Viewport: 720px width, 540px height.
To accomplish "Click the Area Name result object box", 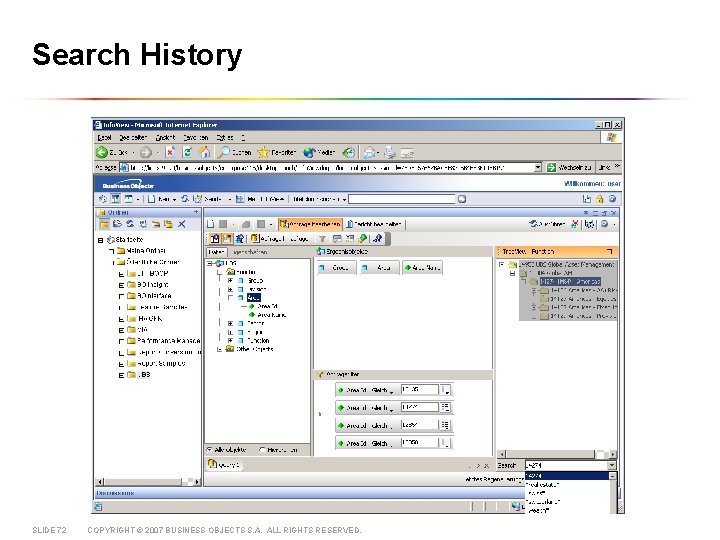I will (x=422, y=268).
